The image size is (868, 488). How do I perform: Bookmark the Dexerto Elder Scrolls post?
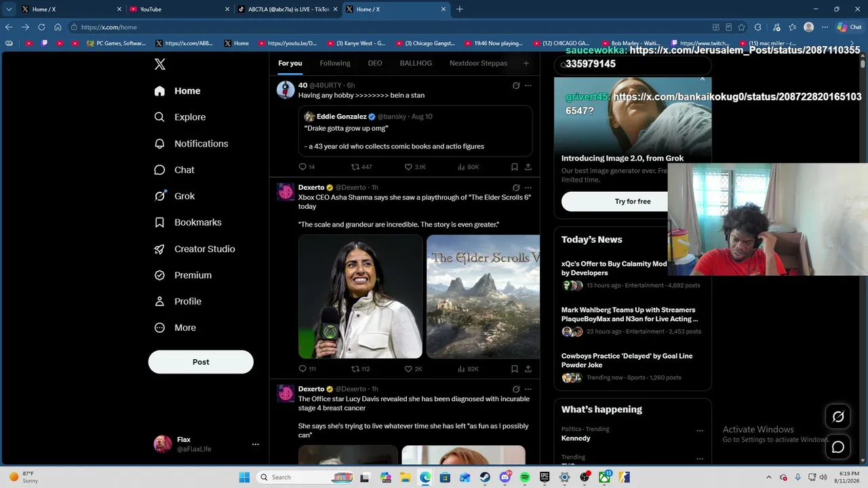pos(515,369)
